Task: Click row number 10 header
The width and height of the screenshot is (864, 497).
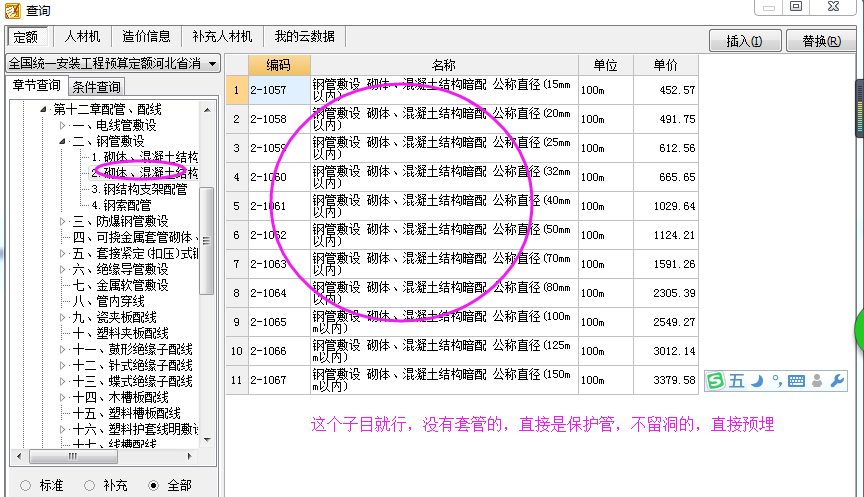Action: [237, 351]
